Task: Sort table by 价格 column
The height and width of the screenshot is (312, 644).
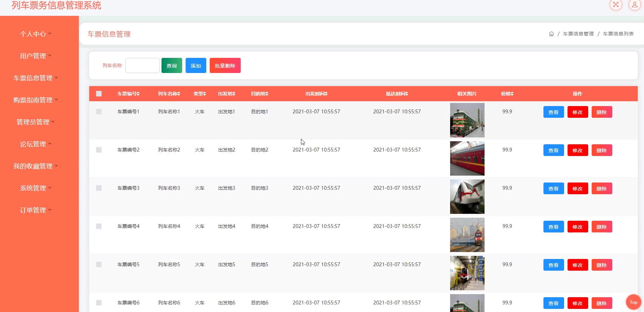Action: tap(512, 94)
